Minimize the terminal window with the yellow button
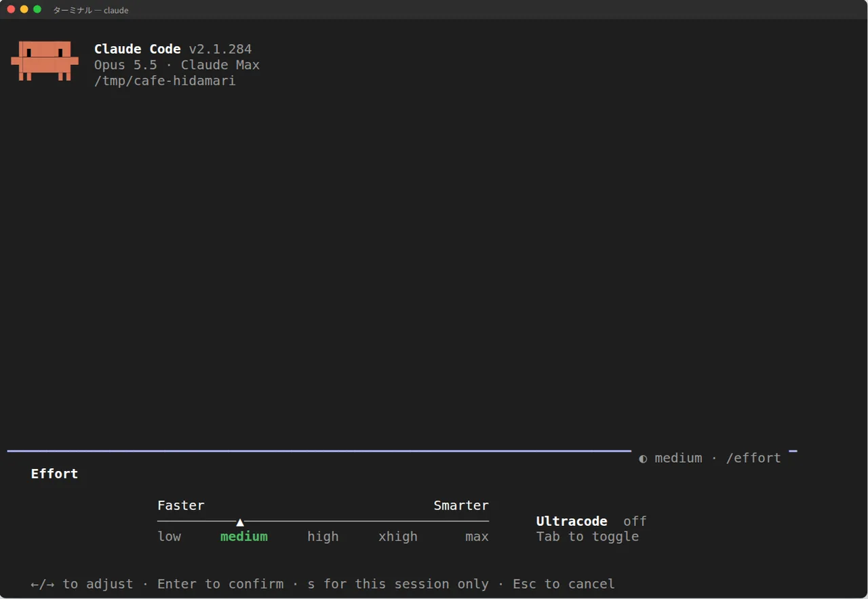This screenshot has width=868, height=599. 24,9
